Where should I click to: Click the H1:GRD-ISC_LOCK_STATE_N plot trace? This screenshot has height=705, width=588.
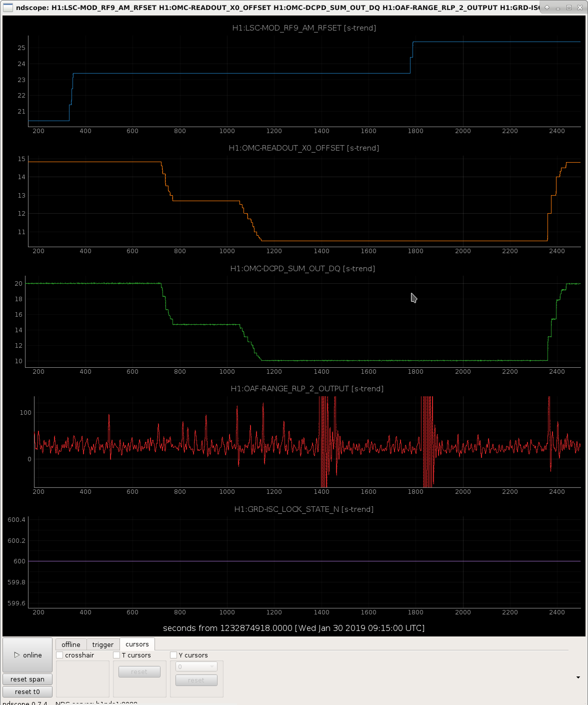click(x=304, y=561)
